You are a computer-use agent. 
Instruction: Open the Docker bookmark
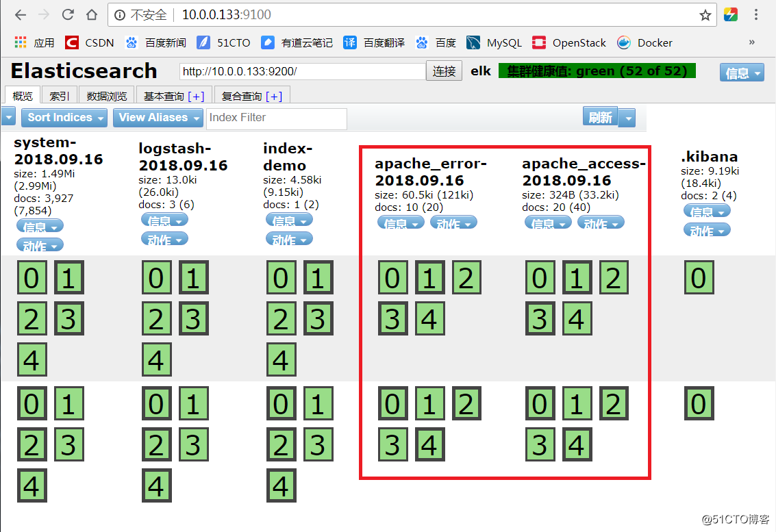click(x=645, y=42)
